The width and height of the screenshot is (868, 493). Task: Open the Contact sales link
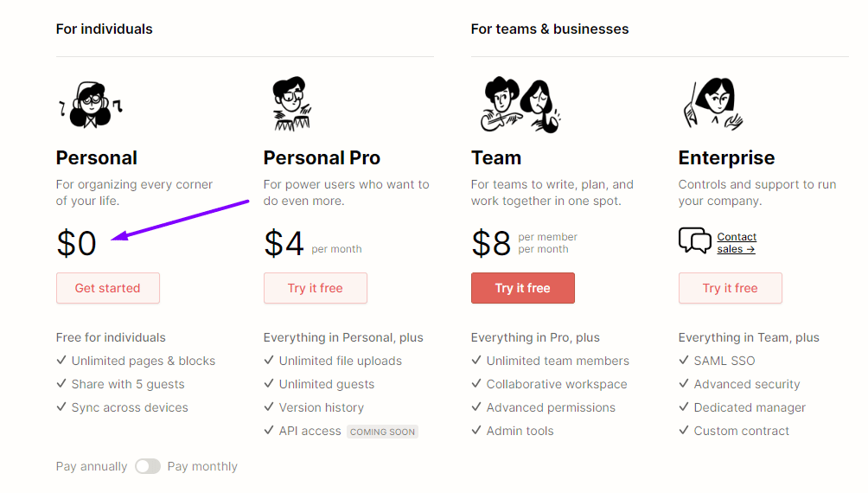737,243
